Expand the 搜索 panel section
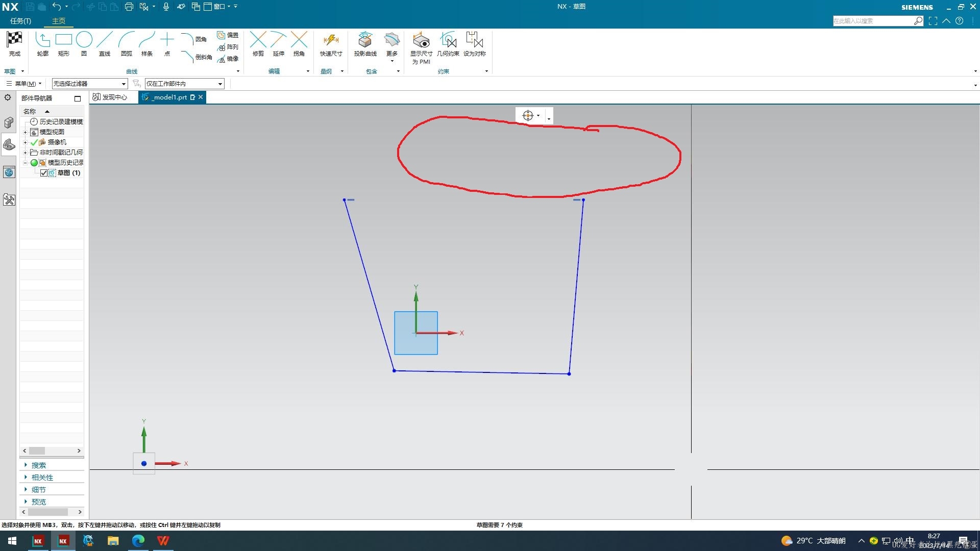This screenshot has width=980, height=551. coord(38,465)
